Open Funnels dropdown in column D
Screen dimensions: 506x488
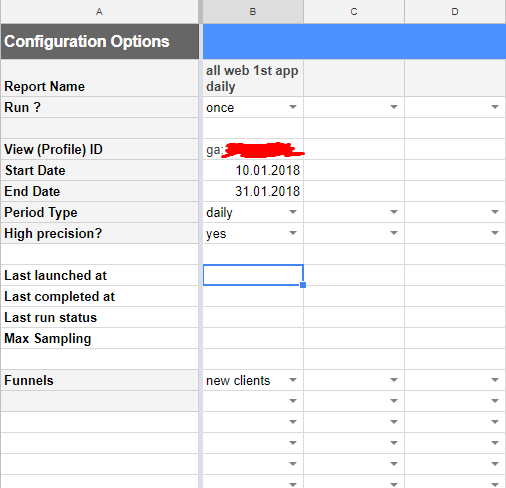[495, 380]
